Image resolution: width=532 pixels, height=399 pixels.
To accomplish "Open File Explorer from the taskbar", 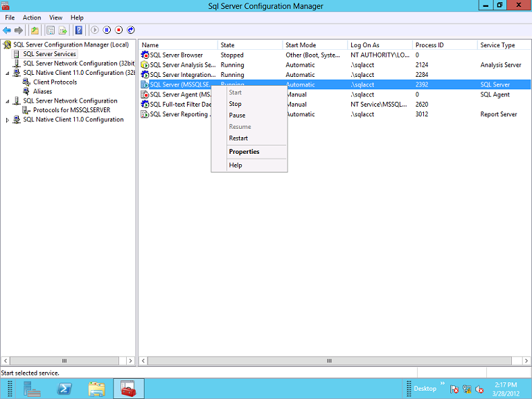I will pos(97,389).
